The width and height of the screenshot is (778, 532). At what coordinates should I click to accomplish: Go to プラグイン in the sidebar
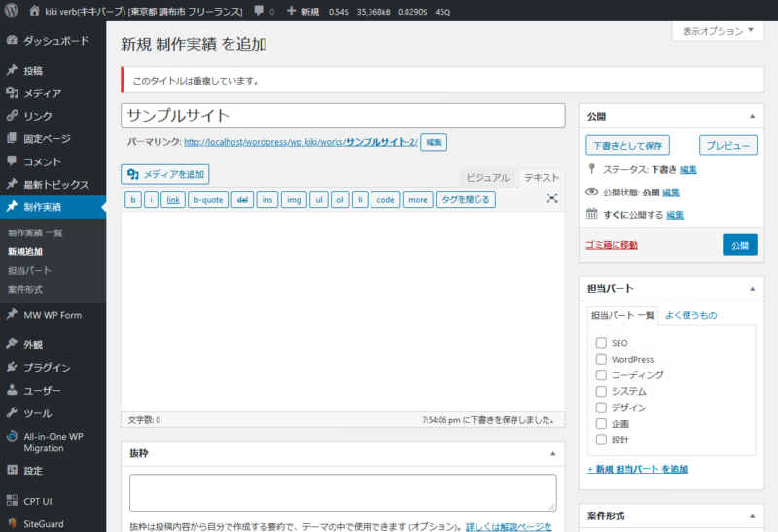pyautogui.click(x=47, y=368)
